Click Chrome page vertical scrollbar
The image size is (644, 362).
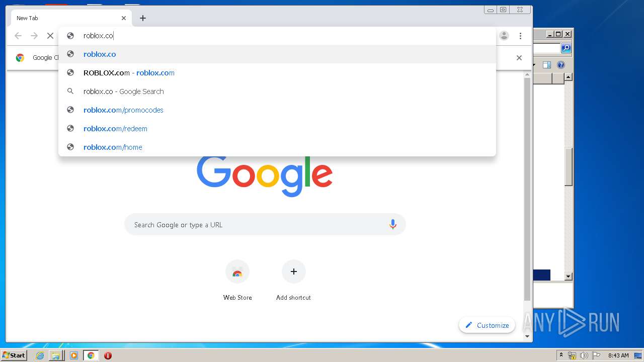click(527, 189)
